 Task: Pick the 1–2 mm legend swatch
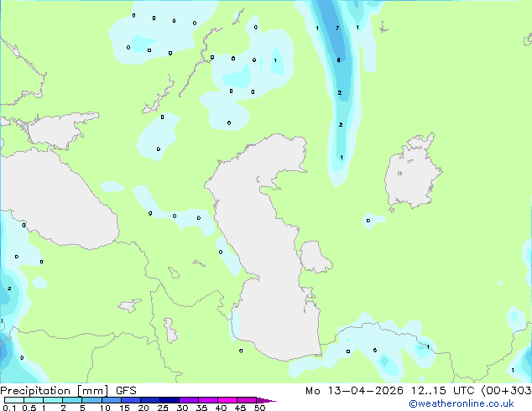click(53, 400)
